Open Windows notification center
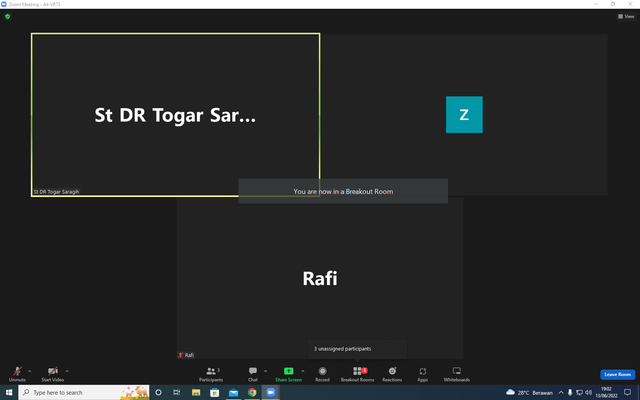640x400 pixels. coord(628,392)
